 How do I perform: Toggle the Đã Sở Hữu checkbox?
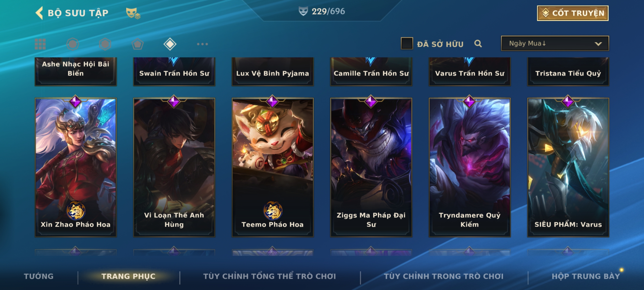tap(407, 44)
